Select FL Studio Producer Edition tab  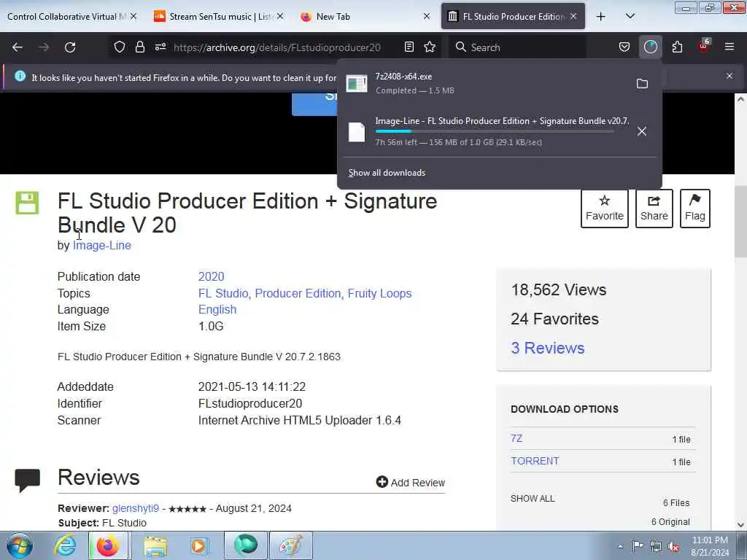tap(513, 17)
